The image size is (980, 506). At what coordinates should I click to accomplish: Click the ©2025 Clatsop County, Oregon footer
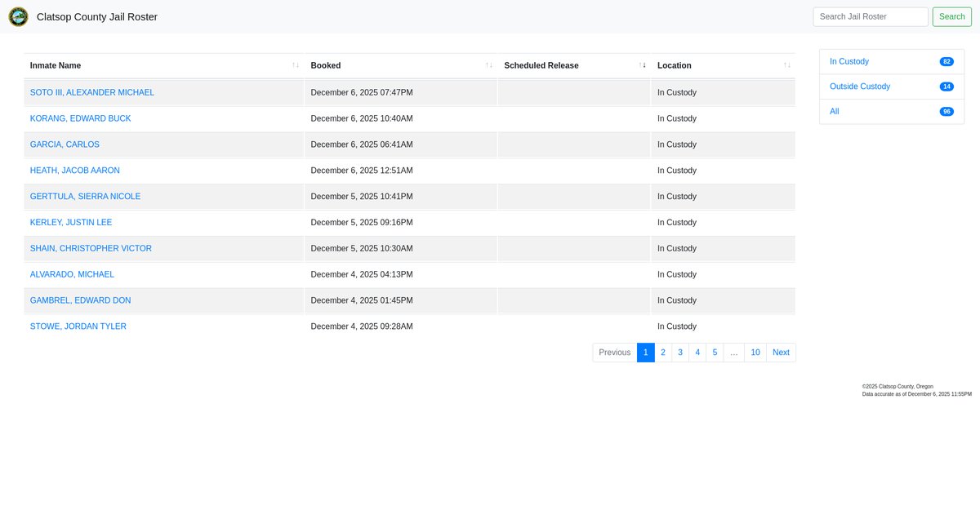[898, 386]
